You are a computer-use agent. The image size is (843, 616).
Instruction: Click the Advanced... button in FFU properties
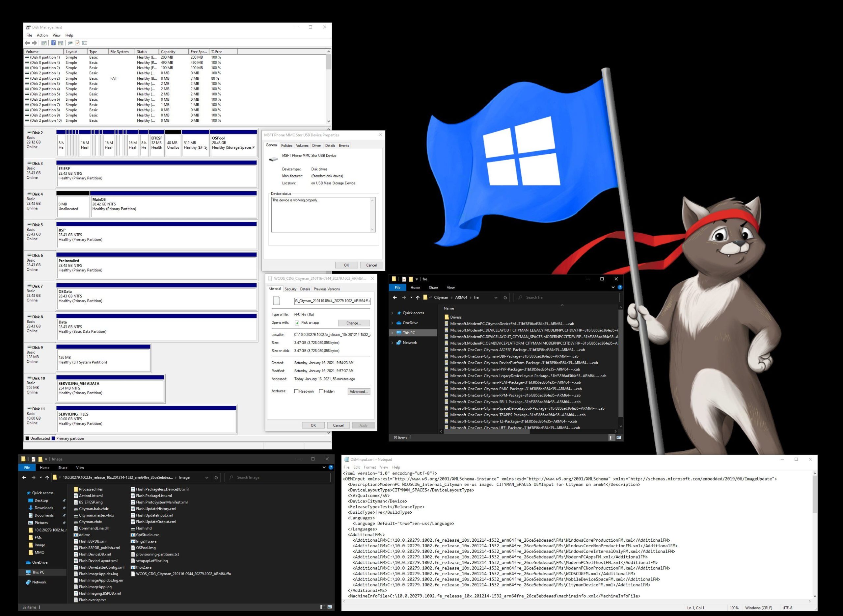(359, 392)
